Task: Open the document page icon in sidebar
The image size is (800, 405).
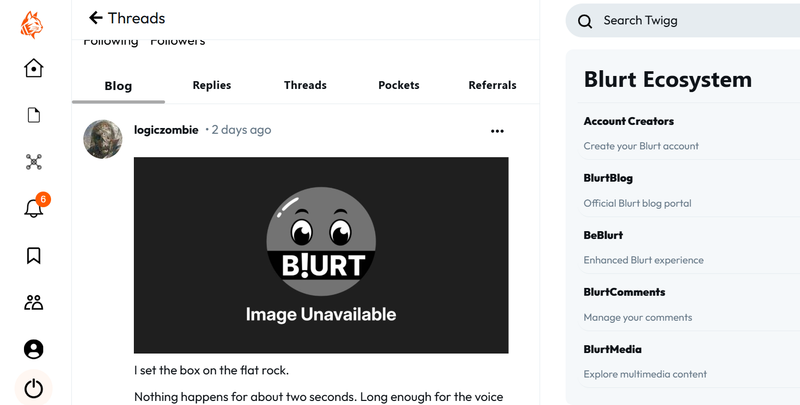Action: tap(34, 115)
